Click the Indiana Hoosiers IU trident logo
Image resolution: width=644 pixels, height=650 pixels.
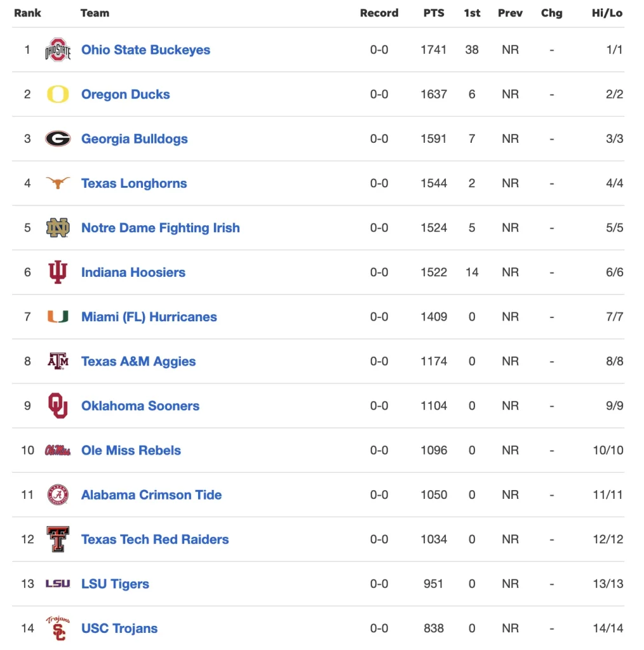click(58, 272)
